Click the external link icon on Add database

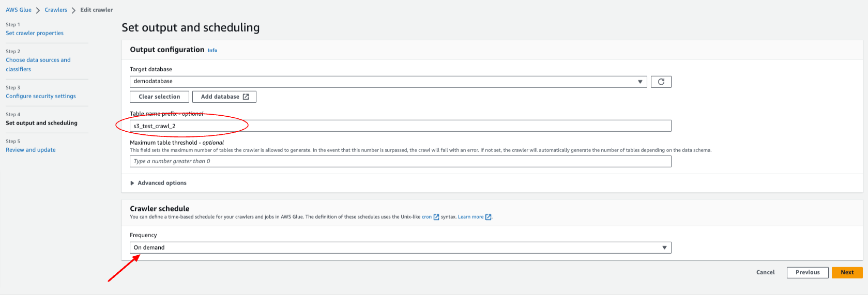pyautogui.click(x=246, y=97)
